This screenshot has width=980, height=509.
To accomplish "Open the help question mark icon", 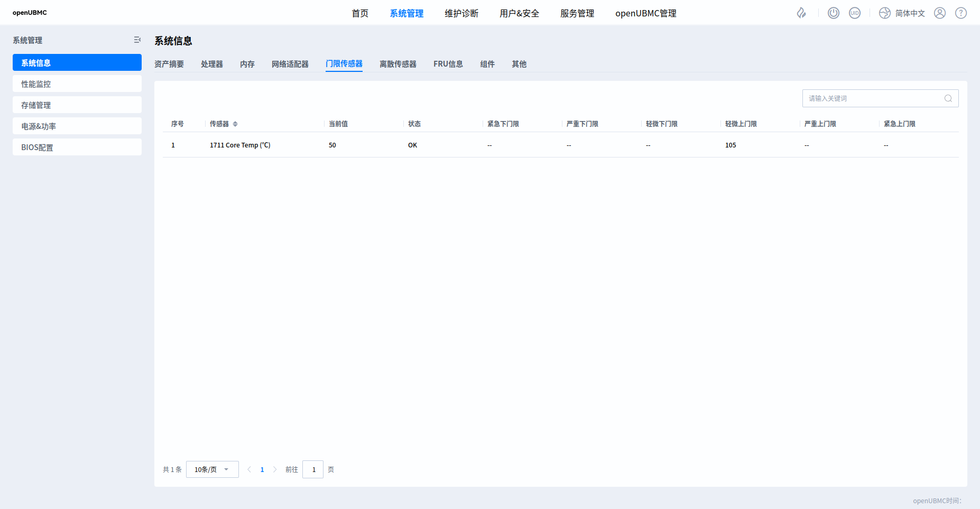I will (x=961, y=13).
